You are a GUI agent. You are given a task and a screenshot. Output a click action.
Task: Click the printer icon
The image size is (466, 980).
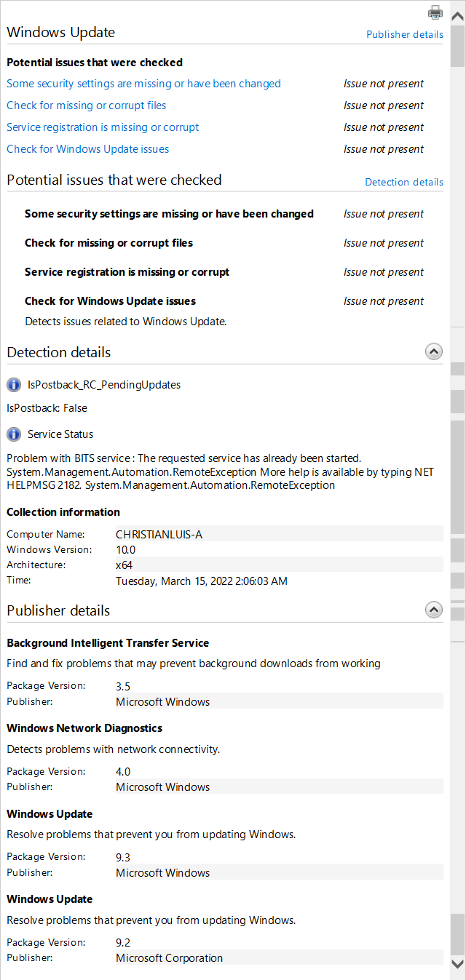tap(435, 12)
